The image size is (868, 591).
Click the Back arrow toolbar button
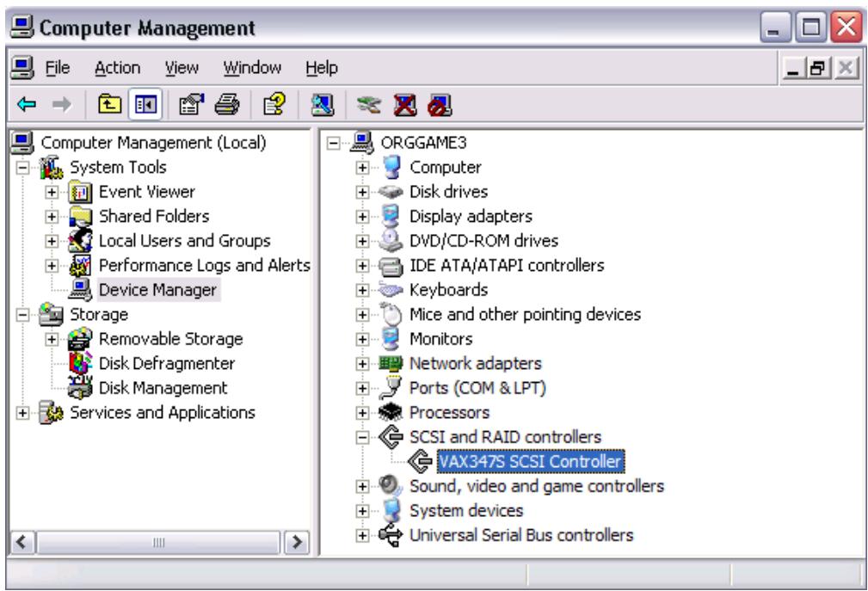[x=28, y=104]
